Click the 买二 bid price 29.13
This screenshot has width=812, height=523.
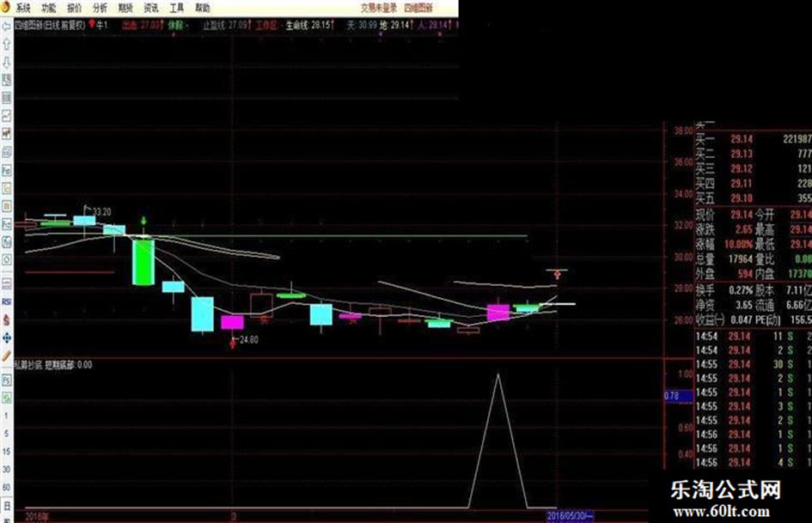tap(742, 155)
